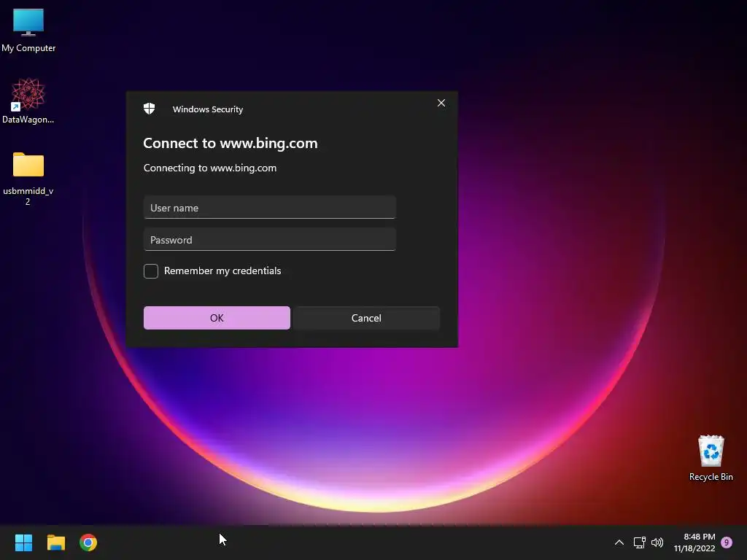Open the Windows Start menu

tap(23, 542)
